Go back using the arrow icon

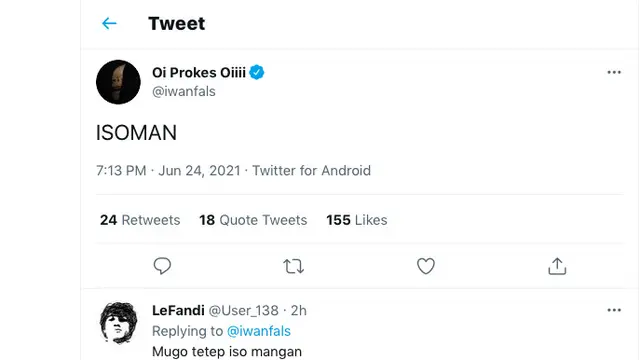109,23
